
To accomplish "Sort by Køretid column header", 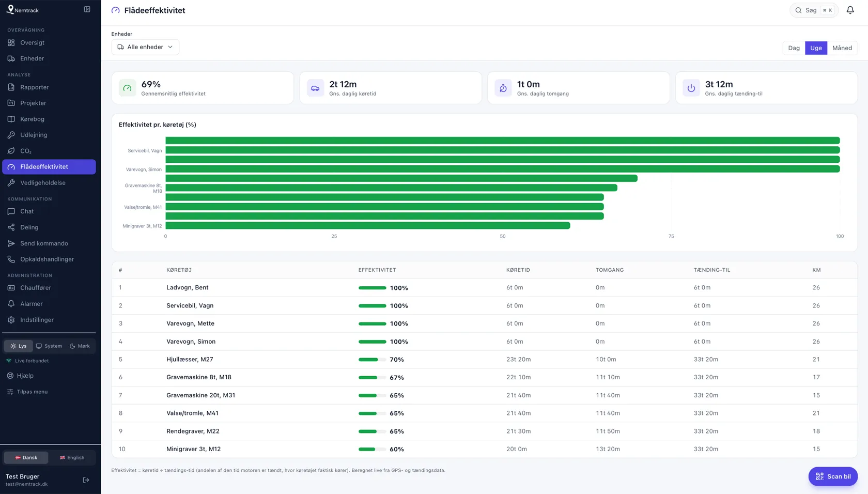I will tap(518, 270).
